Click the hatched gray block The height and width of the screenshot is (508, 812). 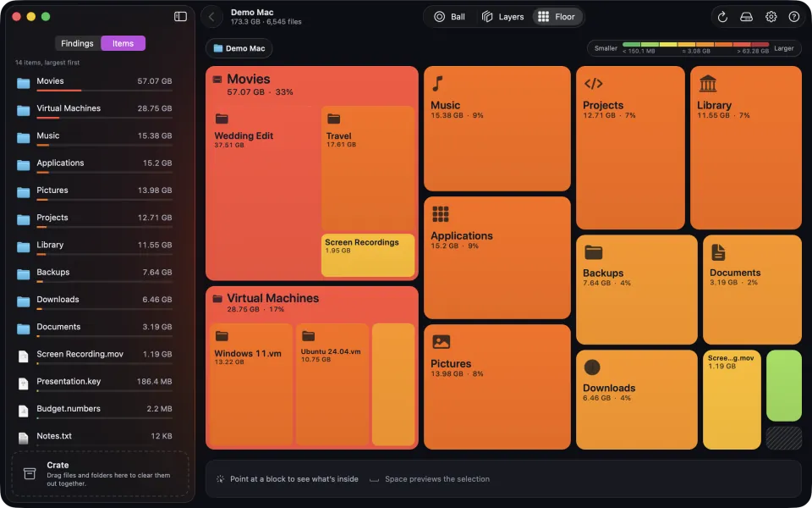[783, 438]
